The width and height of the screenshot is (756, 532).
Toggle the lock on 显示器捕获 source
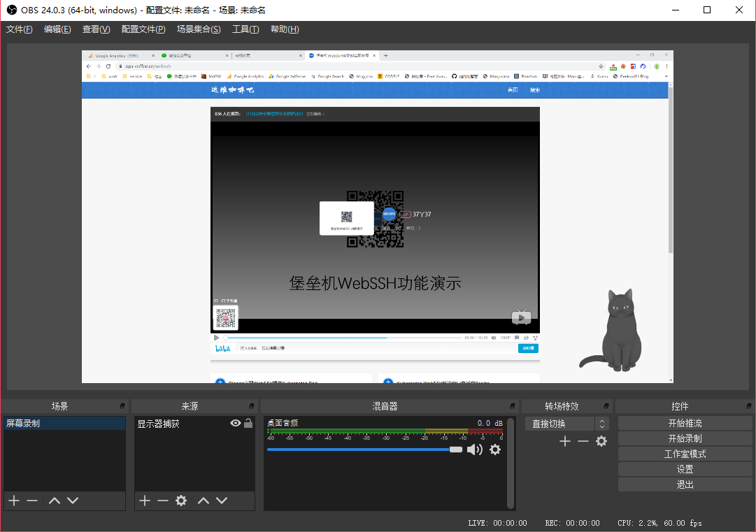click(x=248, y=423)
